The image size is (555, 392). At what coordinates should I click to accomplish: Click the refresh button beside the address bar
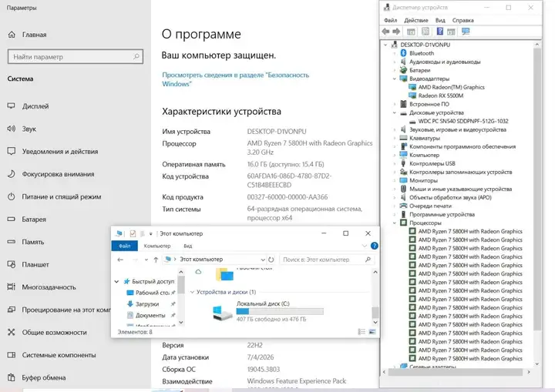pos(271,260)
